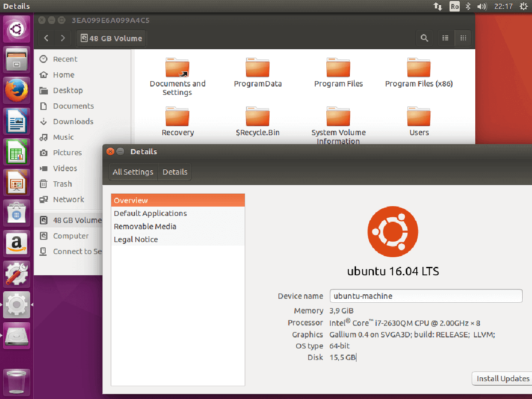Open Music in Files sidebar

tap(63, 137)
